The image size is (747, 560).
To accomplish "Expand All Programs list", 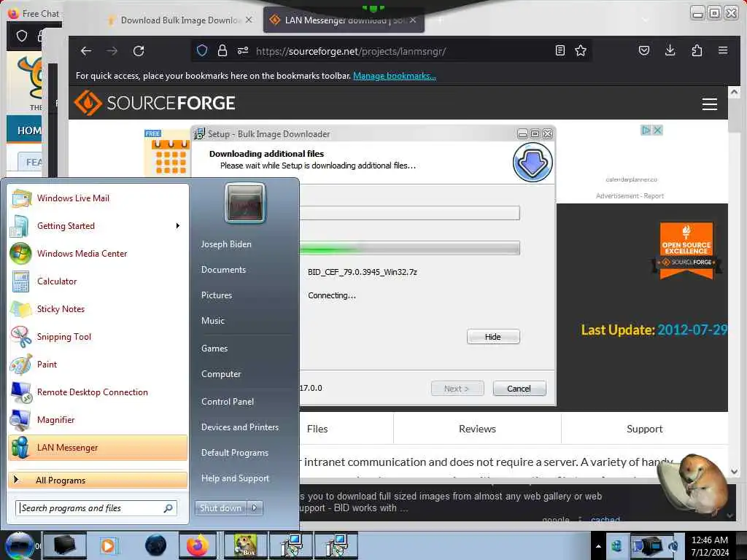I will [98, 480].
